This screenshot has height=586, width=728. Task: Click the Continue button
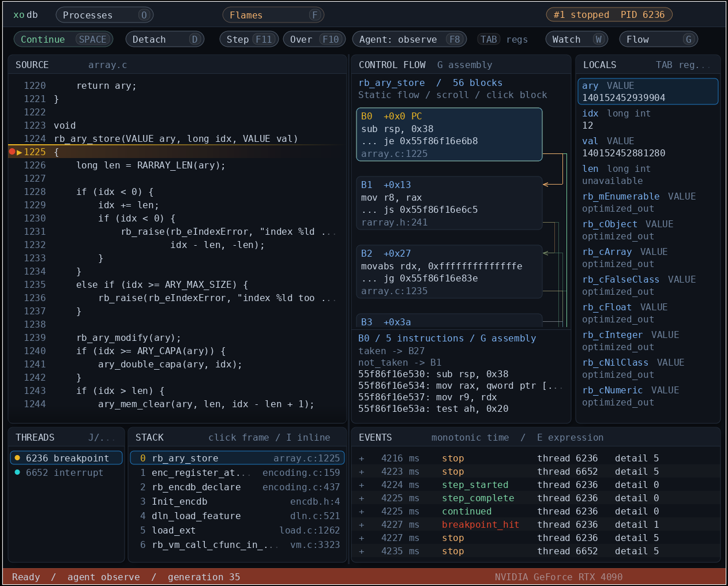coord(63,39)
